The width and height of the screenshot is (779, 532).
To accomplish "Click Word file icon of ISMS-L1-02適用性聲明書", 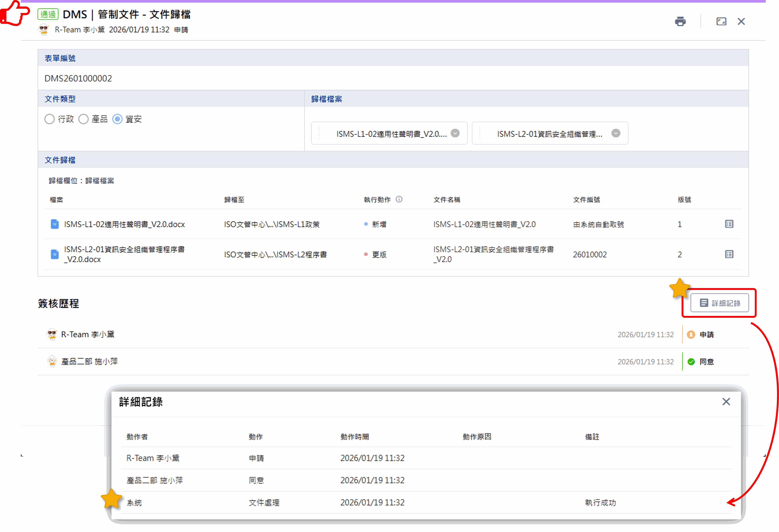I will tap(55, 224).
